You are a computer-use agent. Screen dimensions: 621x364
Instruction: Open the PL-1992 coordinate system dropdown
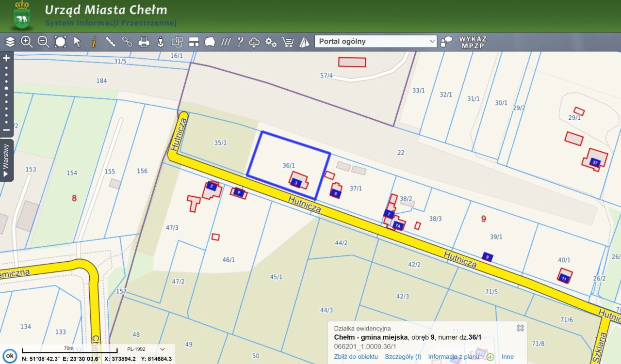tap(146, 349)
